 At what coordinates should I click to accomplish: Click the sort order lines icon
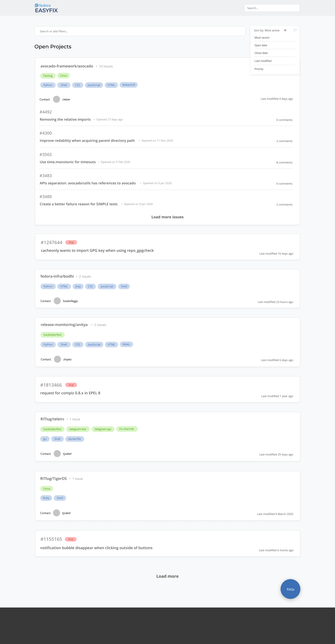tap(295, 30)
